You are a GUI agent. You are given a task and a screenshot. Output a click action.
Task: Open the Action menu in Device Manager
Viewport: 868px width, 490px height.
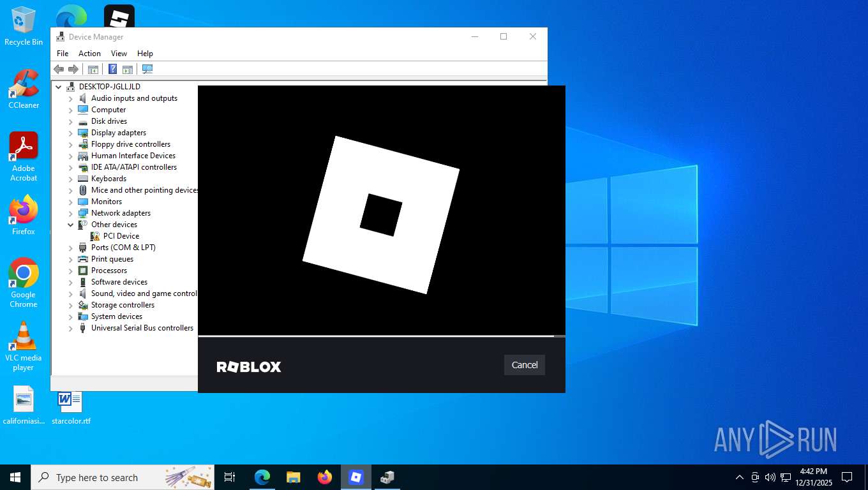89,54
